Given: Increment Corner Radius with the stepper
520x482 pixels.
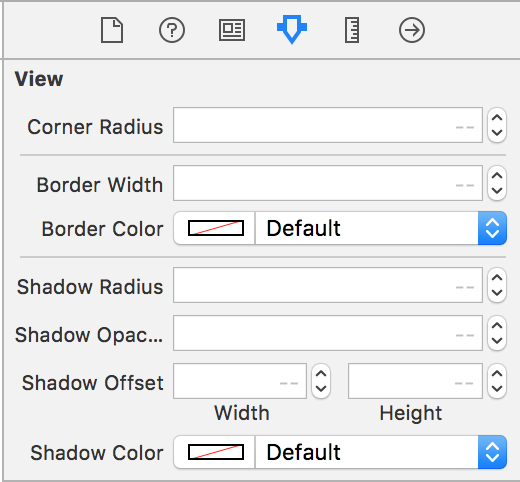Looking at the screenshot, I should (x=497, y=118).
